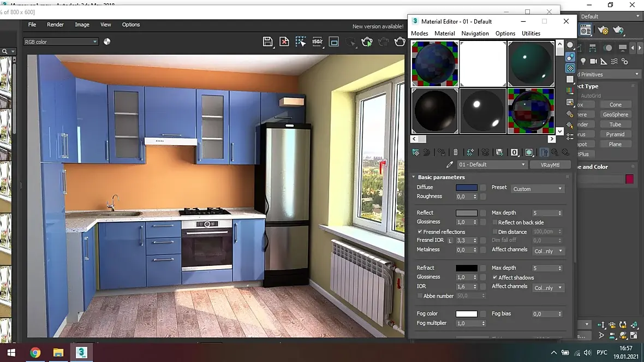Pick material from object with eyedropper
This screenshot has height=362, width=644.
coord(450,164)
